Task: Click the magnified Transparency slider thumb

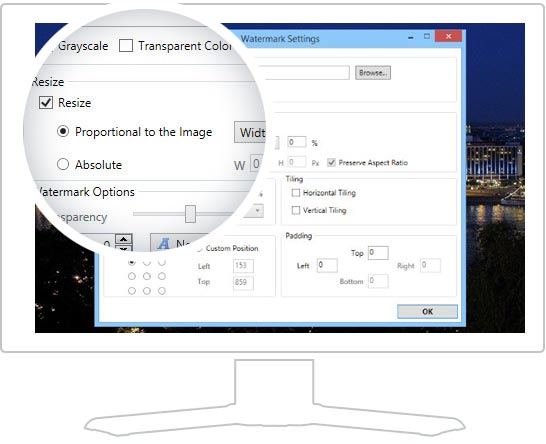Action: point(190,214)
